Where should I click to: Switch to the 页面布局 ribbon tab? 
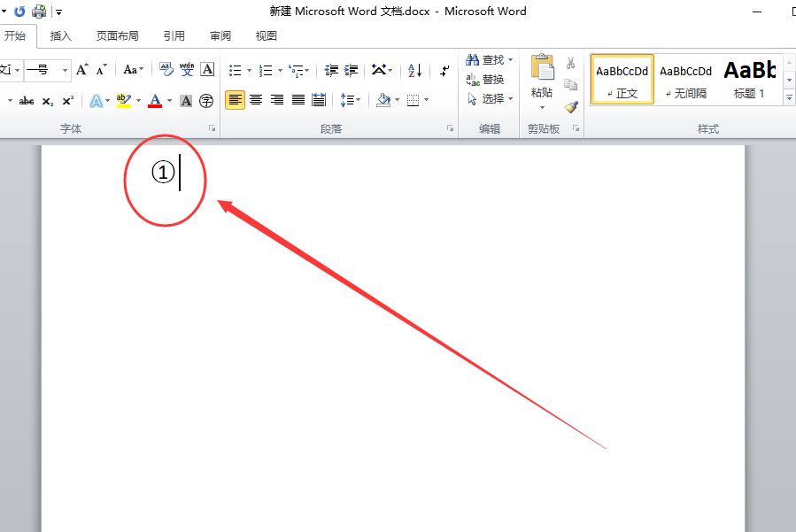(117, 36)
